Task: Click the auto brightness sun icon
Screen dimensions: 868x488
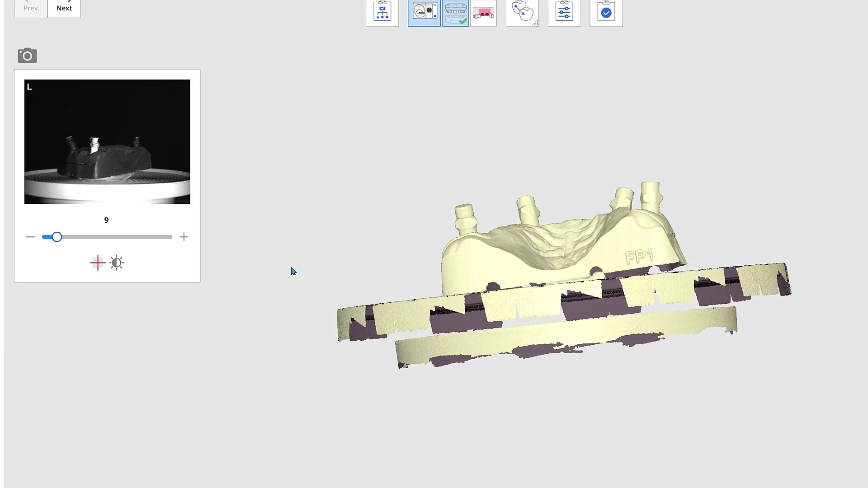Action: [117, 263]
